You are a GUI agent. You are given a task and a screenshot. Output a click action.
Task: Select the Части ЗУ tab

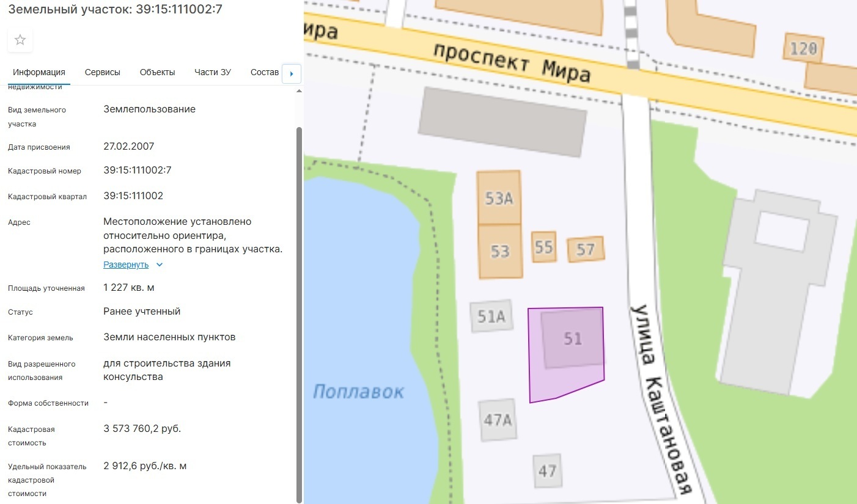click(213, 72)
